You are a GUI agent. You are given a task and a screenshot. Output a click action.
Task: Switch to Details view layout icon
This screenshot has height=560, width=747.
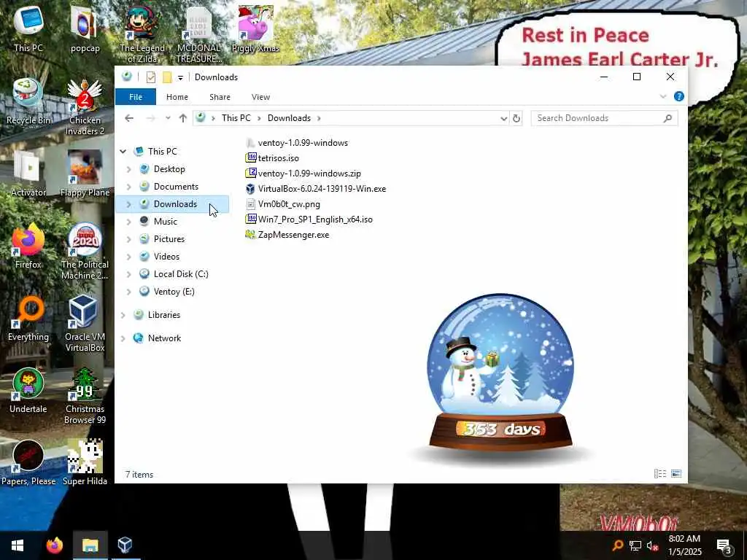pos(659,474)
